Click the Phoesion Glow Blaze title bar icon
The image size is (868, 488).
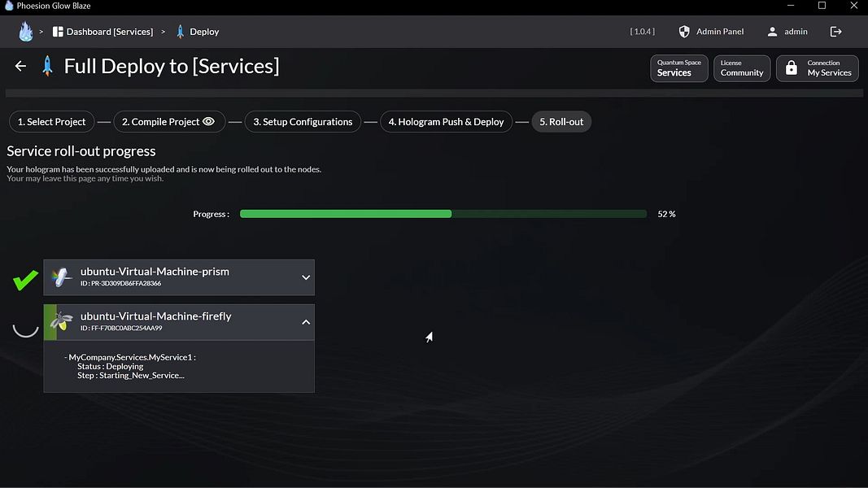(x=8, y=6)
